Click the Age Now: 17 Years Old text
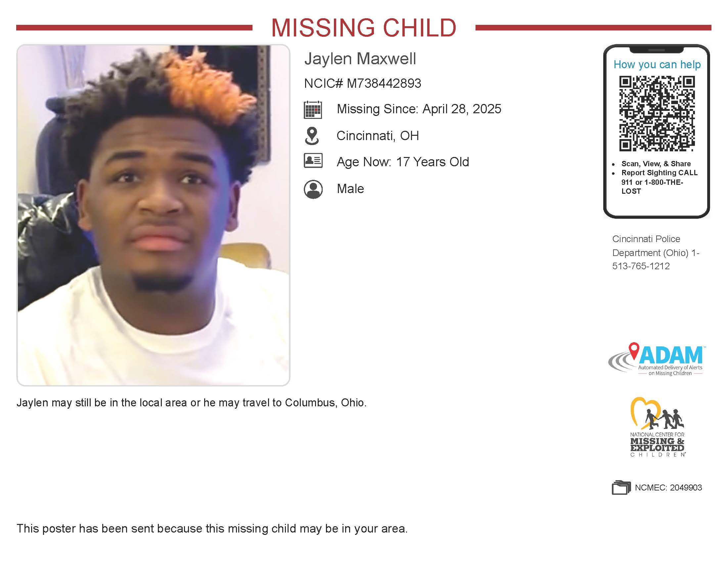Viewport: 728px width, 563px height. tap(403, 162)
